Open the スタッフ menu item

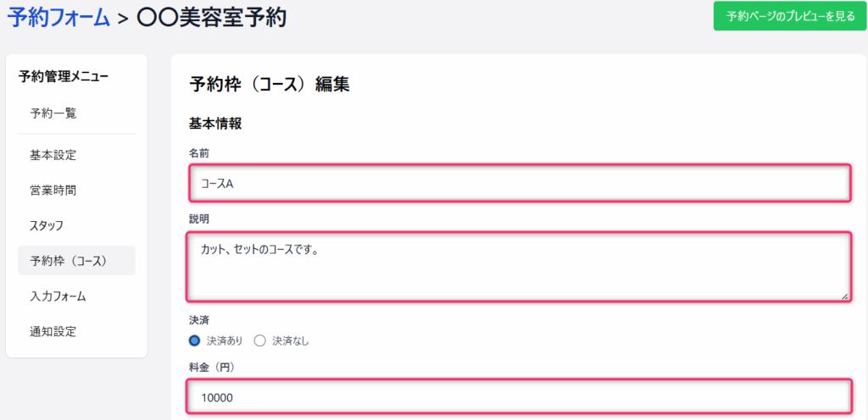coord(47,225)
